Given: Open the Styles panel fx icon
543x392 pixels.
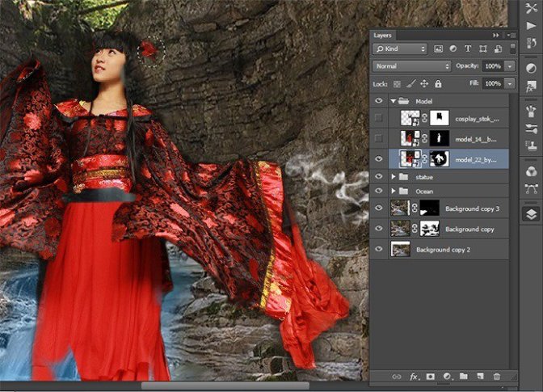Looking at the screenshot, I should (531, 86).
